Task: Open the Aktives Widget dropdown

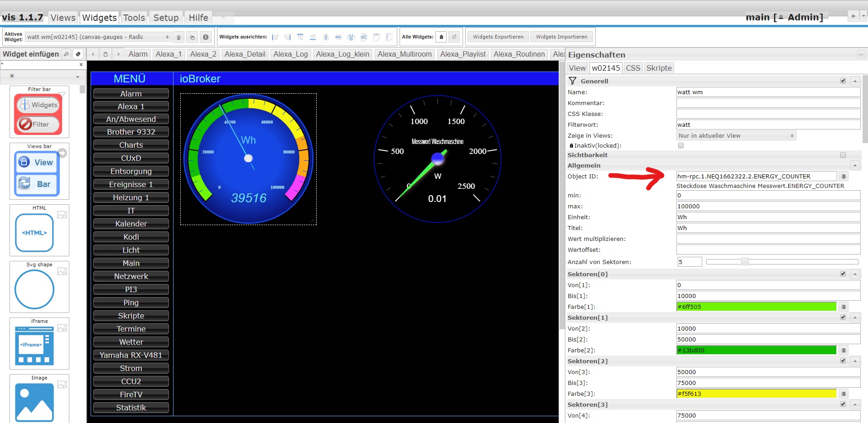Action: [98, 37]
